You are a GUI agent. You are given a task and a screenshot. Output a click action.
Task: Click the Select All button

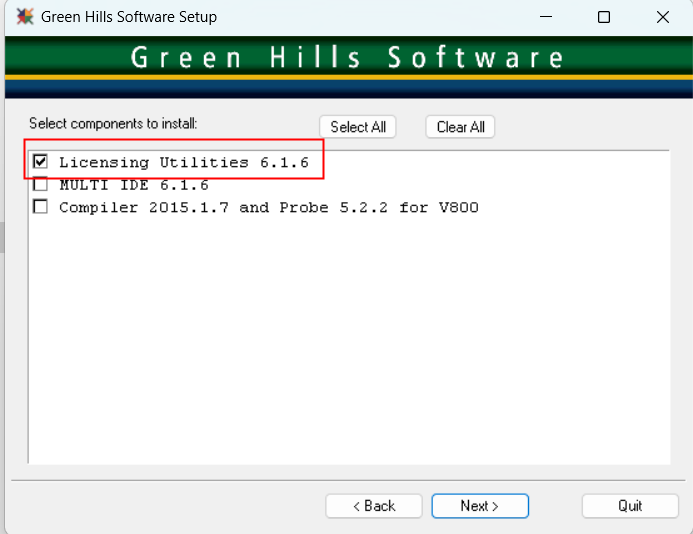pos(358,127)
